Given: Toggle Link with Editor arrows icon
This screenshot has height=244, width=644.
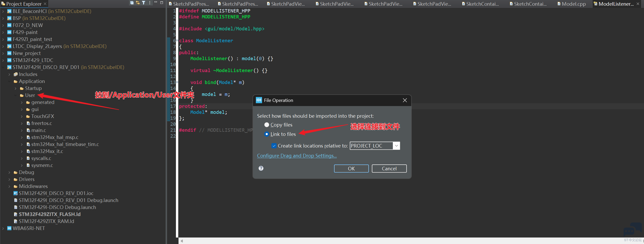Looking at the screenshot, I should [x=138, y=3].
